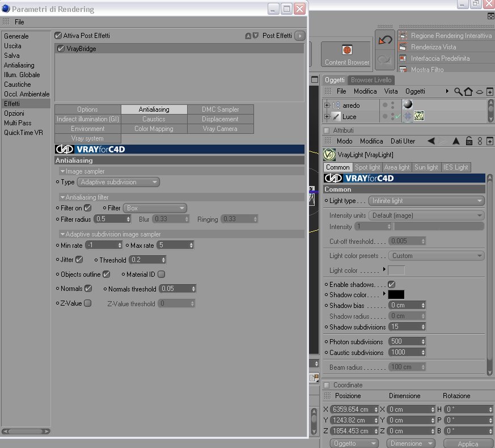
Task: Enable the Z-Value checkbox
Action: click(88, 303)
